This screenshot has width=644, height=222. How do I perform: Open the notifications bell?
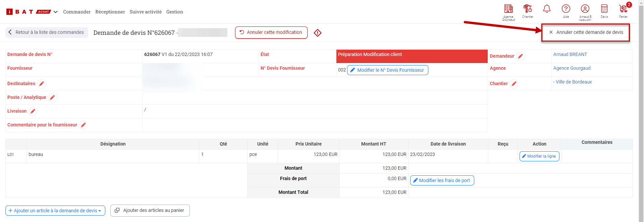tap(547, 9)
